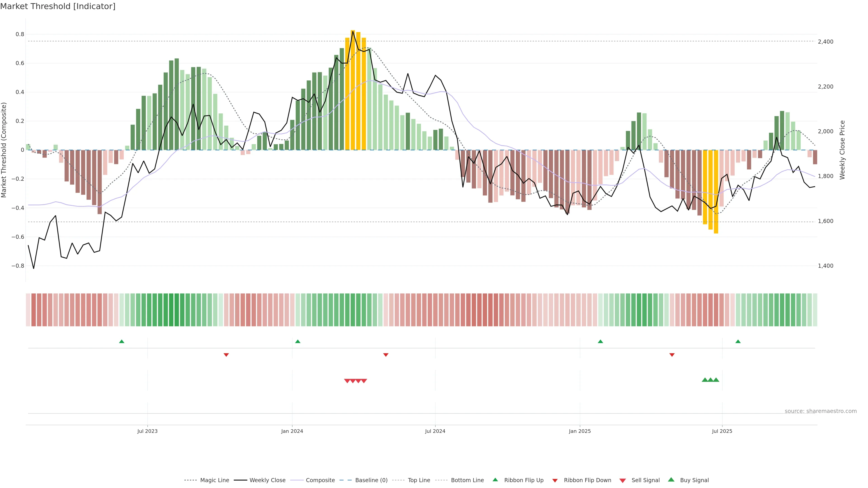This screenshot has width=868, height=488.
Task: Click the Ribbon Flip Up marker after Jul 2025
Action: [738, 342]
